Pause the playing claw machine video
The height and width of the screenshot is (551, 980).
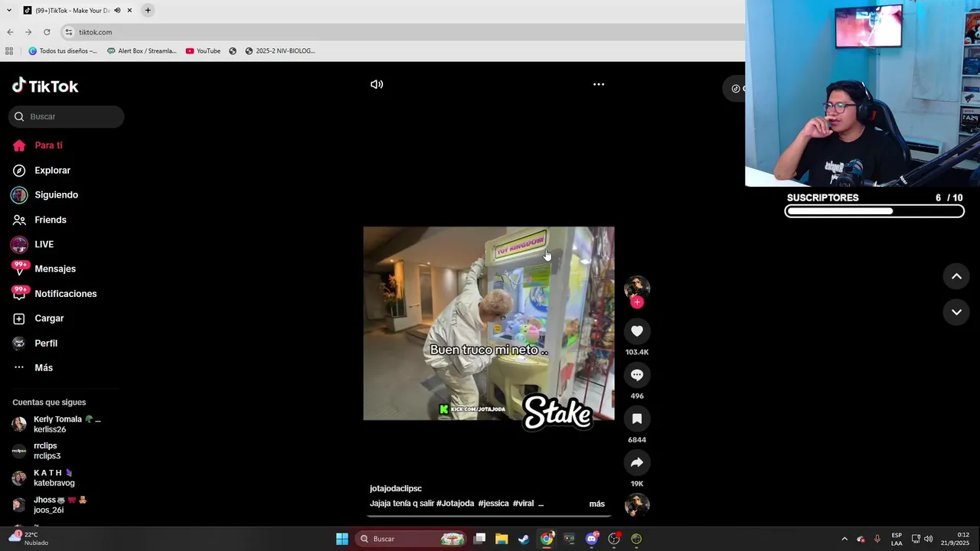[x=488, y=323]
